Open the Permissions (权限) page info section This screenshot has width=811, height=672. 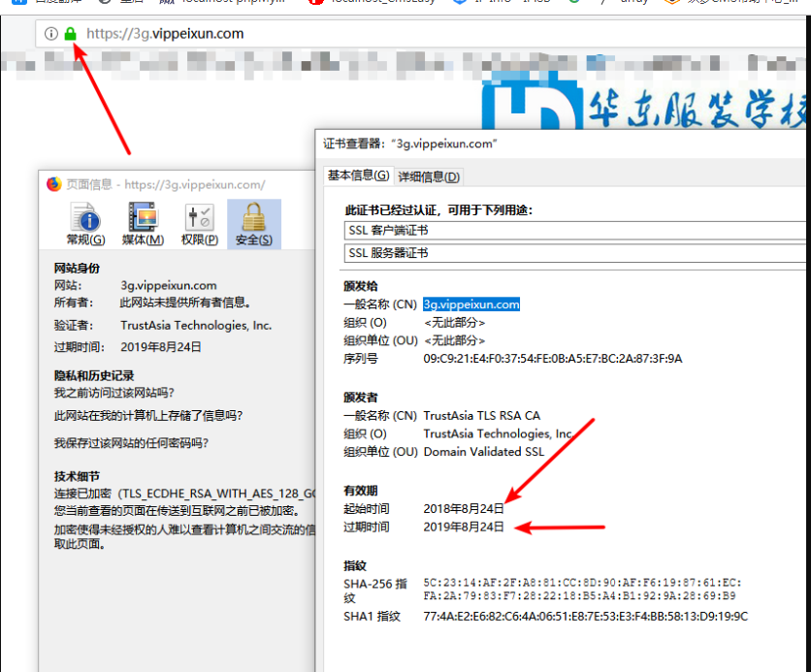(200, 224)
